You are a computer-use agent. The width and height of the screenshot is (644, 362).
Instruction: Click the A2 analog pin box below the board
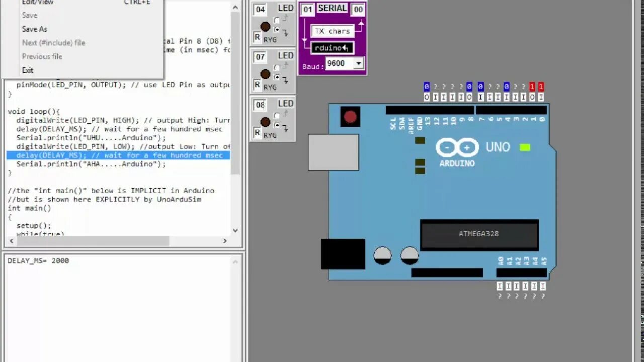[x=517, y=286]
